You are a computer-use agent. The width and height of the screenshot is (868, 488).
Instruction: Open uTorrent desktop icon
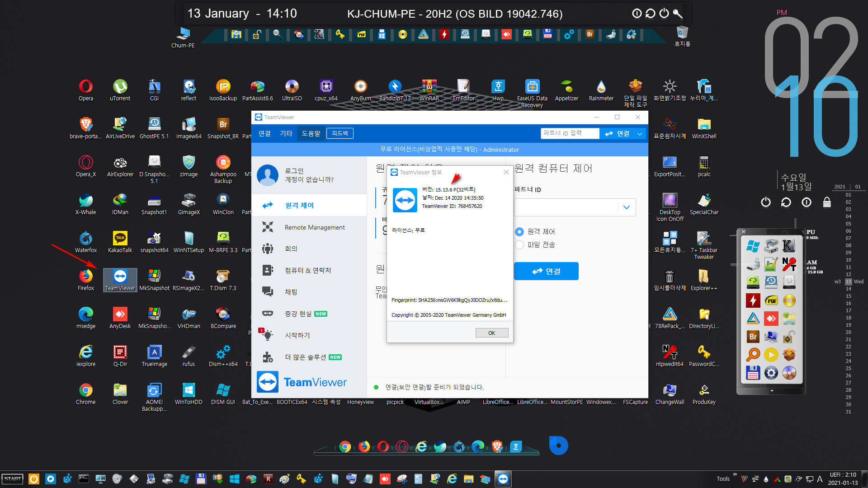(120, 89)
